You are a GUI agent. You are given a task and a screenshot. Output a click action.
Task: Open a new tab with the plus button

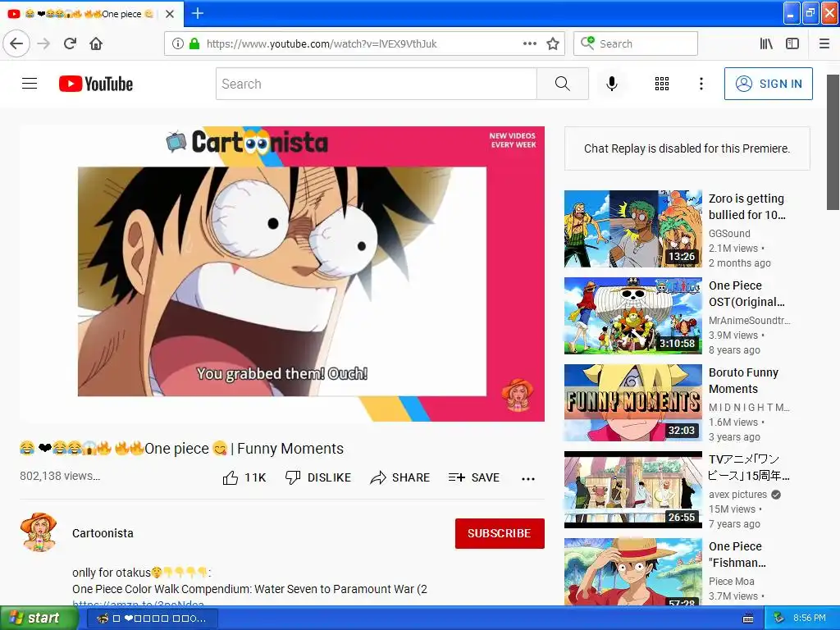click(198, 13)
